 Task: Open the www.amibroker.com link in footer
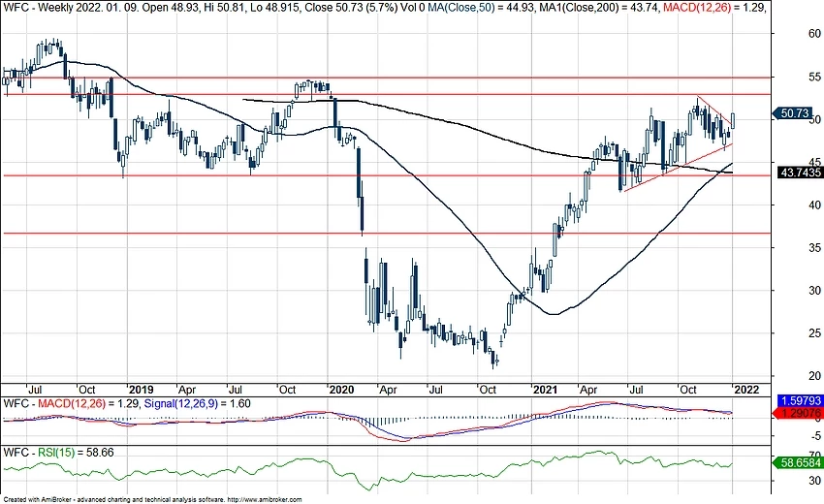coord(266,500)
